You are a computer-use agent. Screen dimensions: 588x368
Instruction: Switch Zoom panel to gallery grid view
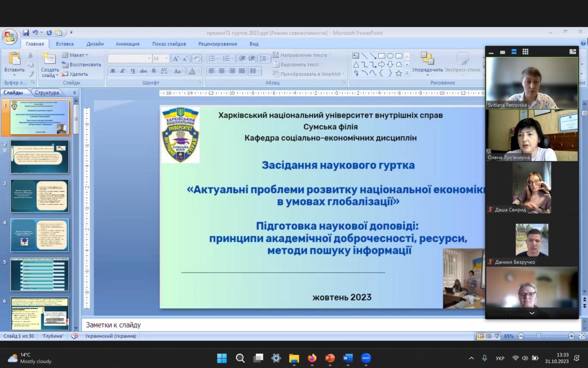(x=525, y=52)
